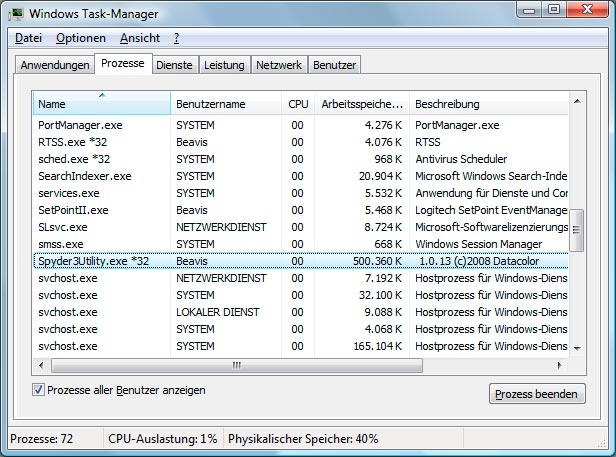The image size is (616, 457).
Task: Select the RTSS.exe *32 process
Action: tap(301, 142)
